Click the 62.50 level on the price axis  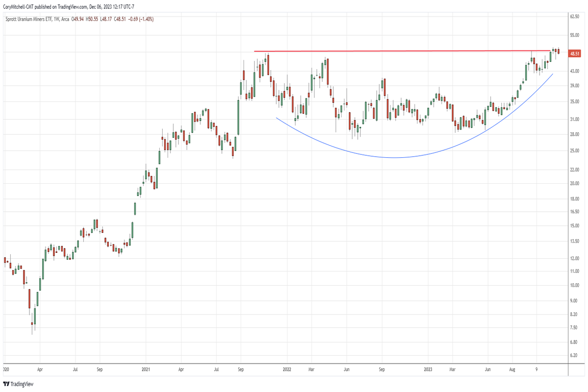[575, 16]
